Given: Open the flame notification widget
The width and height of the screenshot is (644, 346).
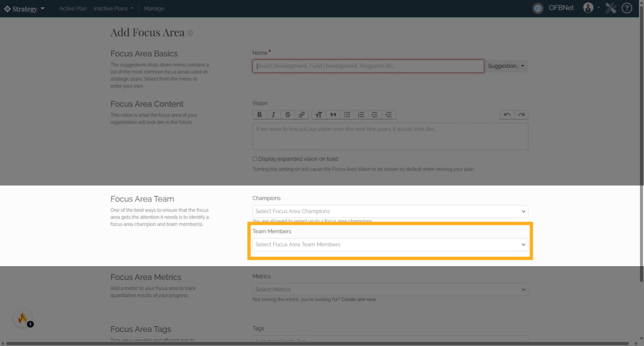Looking at the screenshot, I should coord(23,318).
